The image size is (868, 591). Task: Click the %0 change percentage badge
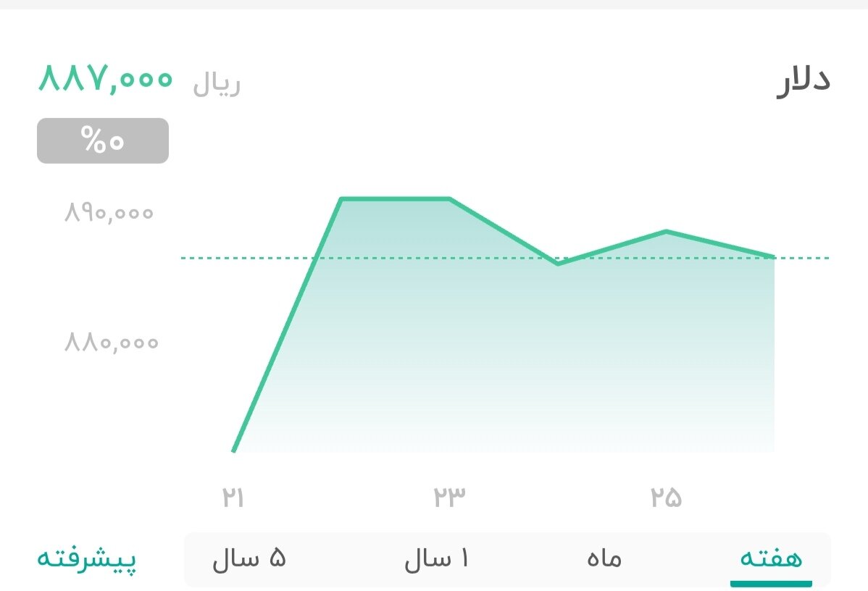pos(102,140)
